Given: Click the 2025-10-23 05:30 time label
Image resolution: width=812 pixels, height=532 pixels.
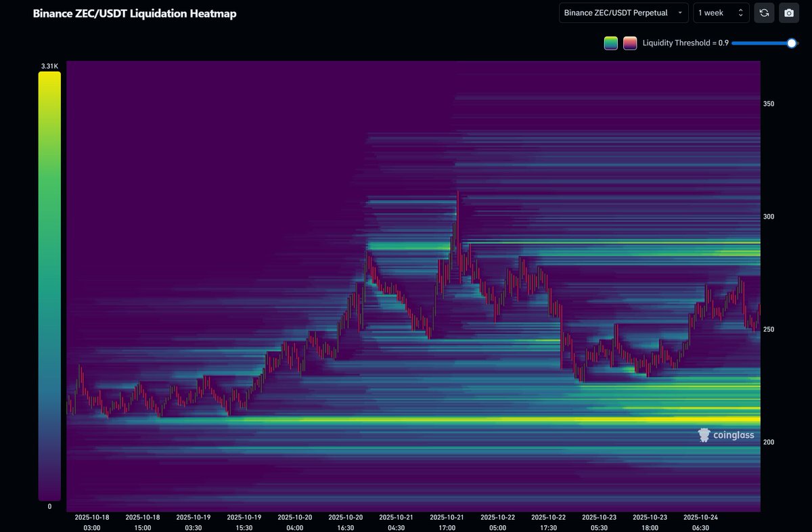Looking at the screenshot, I should (600, 522).
